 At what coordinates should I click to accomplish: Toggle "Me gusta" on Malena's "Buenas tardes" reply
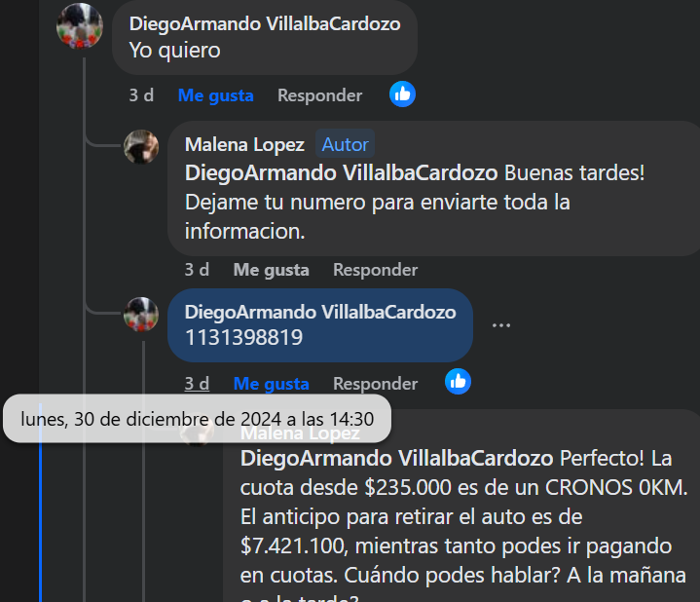coord(271,270)
